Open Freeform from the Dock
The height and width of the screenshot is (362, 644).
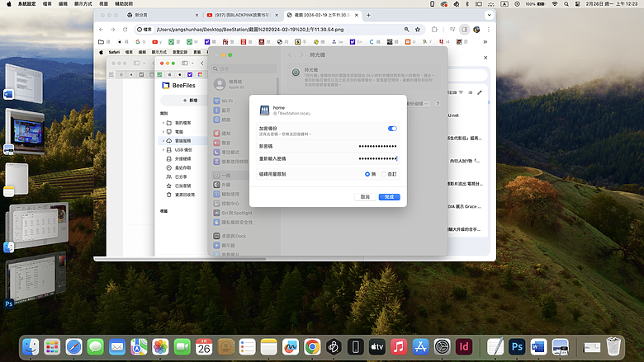point(291,347)
